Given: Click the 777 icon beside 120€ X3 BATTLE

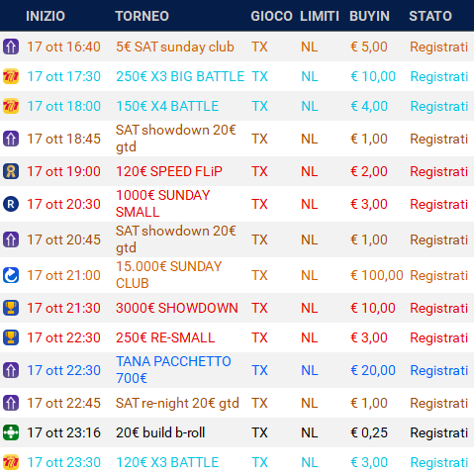Looking at the screenshot, I should (11, 462).
